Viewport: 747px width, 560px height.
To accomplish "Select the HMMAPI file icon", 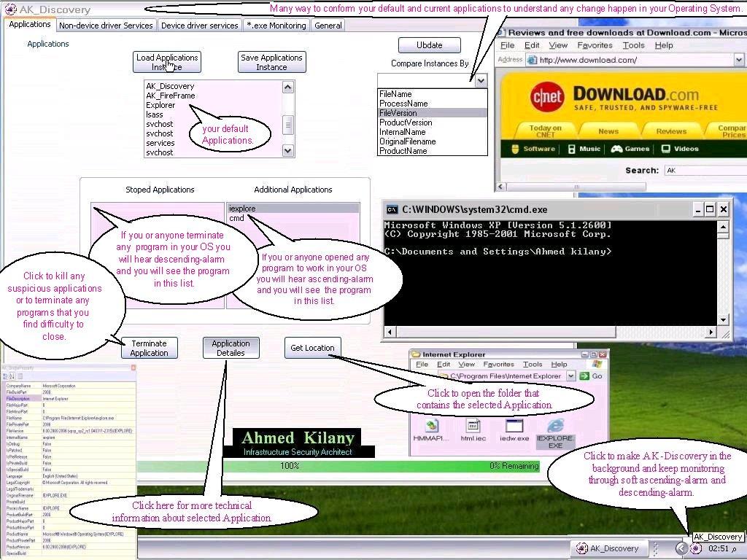I will (x=432, y=426).
